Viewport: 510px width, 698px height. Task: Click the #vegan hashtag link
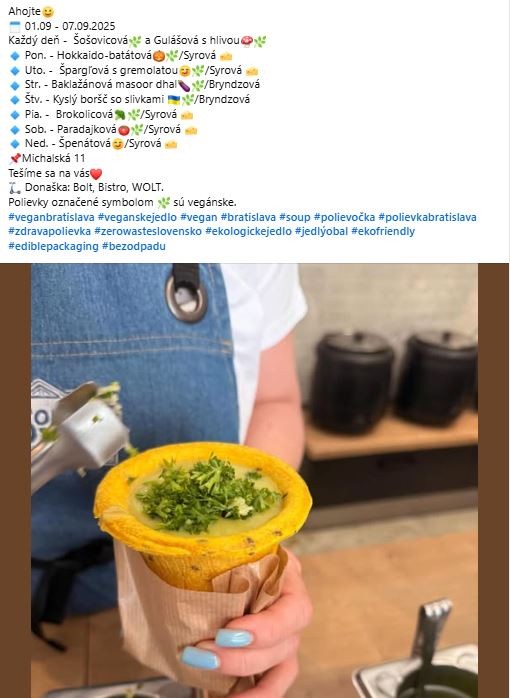(198, 217)
